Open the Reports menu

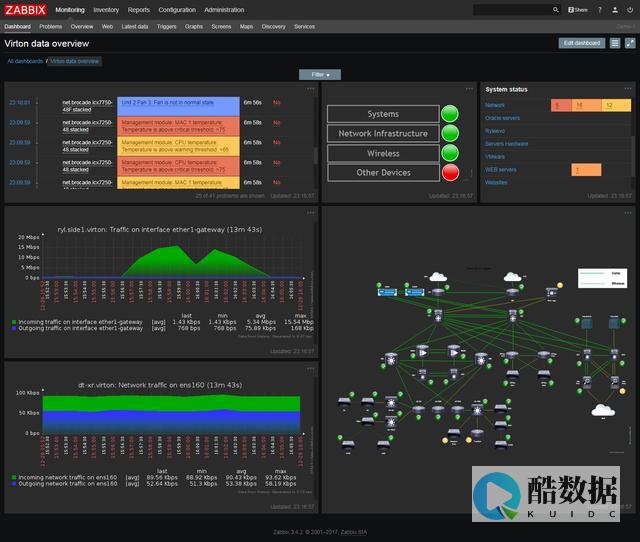tap(139, 10)
